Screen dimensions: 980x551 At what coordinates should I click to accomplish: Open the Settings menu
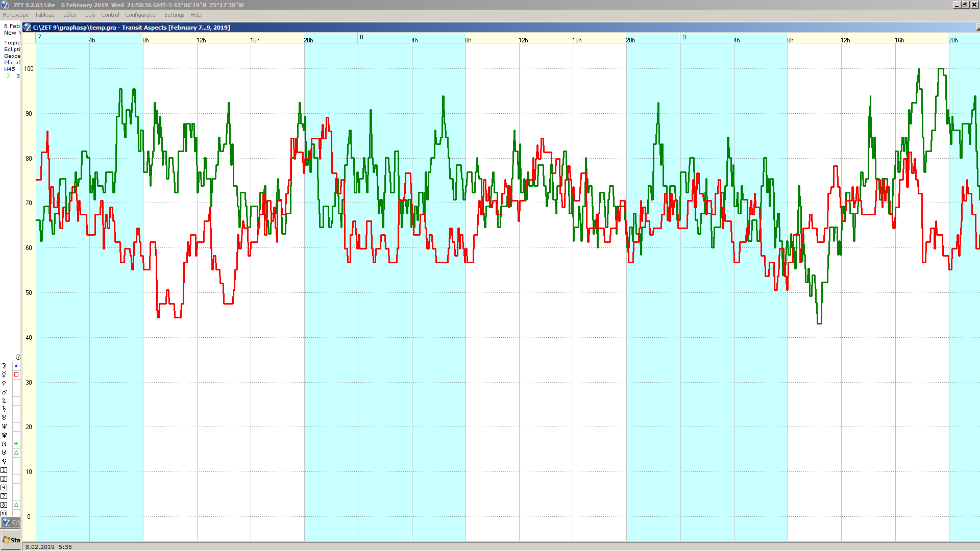[174, 15]
